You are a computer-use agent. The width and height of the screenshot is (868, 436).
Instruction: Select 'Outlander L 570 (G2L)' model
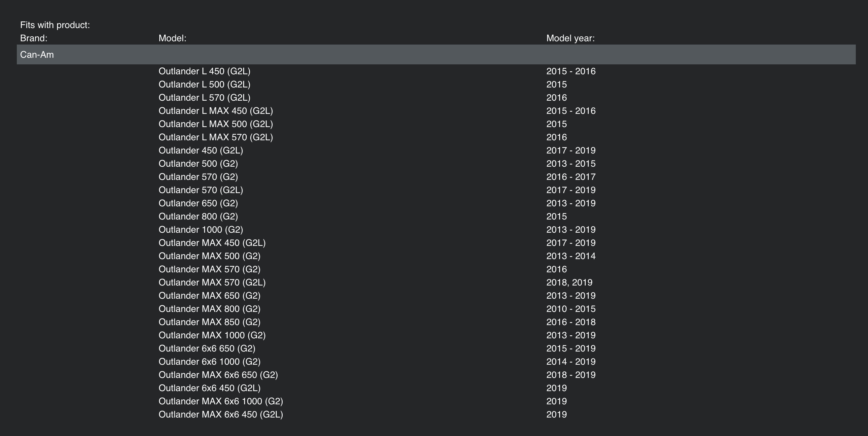pos(204,97)
